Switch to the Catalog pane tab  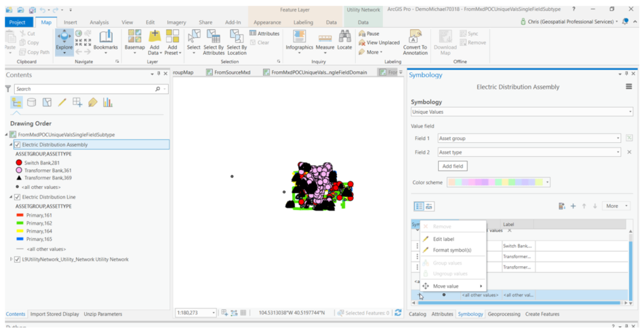419,314
